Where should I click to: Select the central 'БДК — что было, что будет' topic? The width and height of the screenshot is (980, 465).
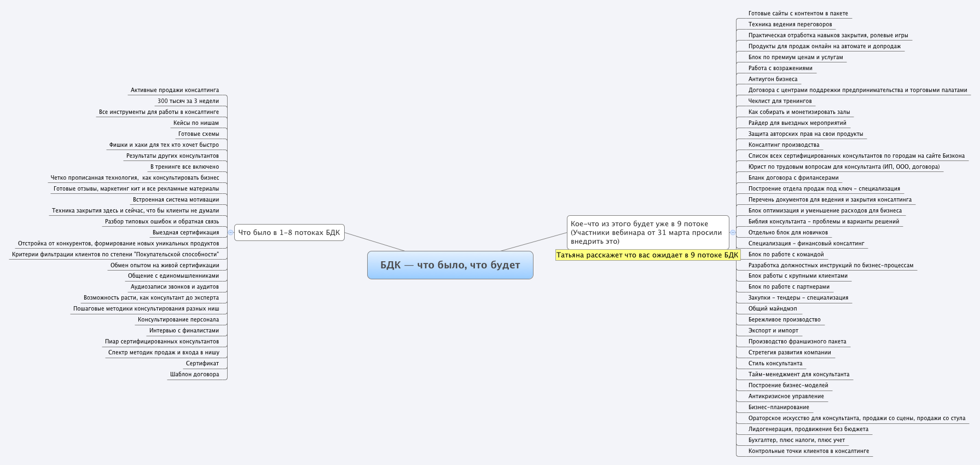tap(450, 265)
